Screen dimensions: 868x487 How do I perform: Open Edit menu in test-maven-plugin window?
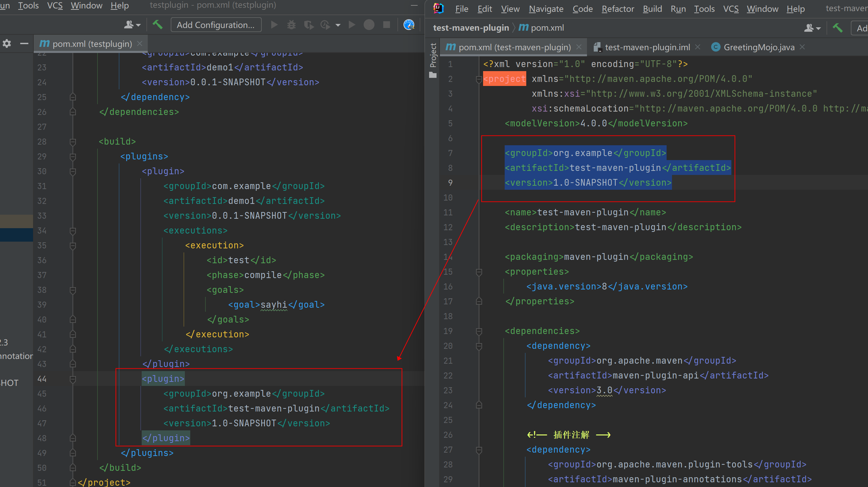484,9
